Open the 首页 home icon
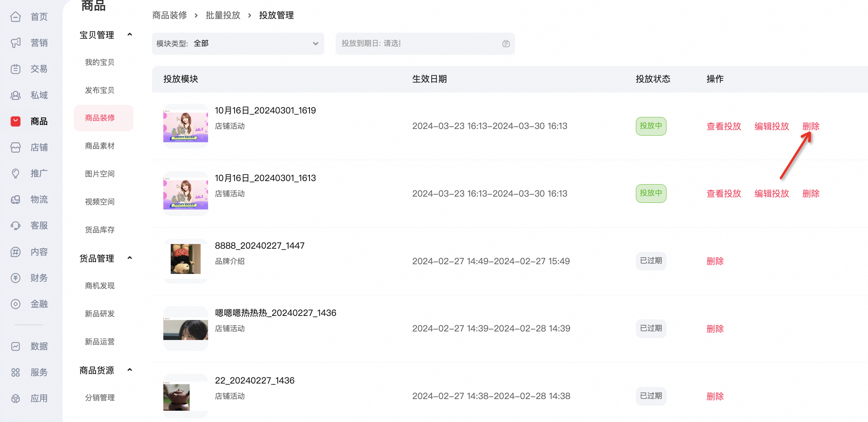This screenshot has height=422, width=868. tap(16, 17)
